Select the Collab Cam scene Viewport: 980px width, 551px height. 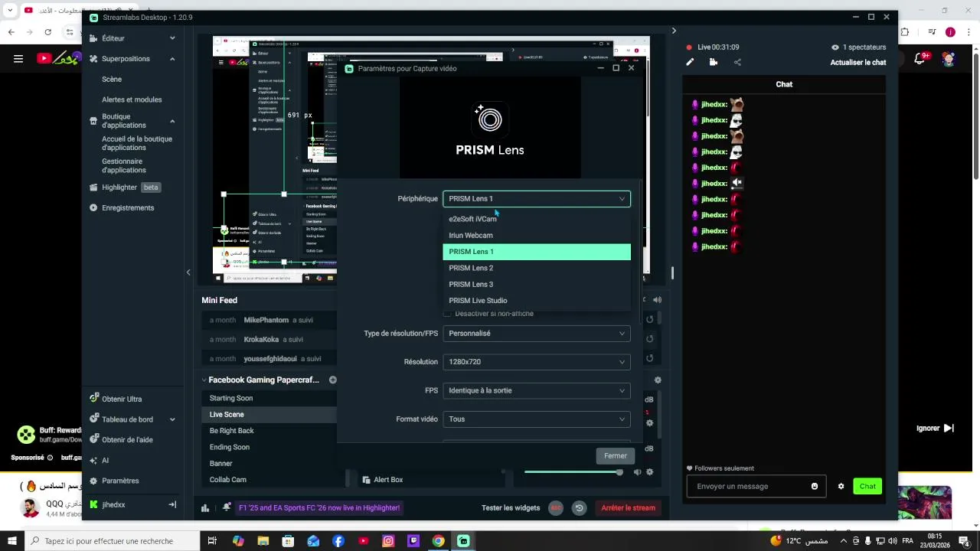(x=269, y=480)
